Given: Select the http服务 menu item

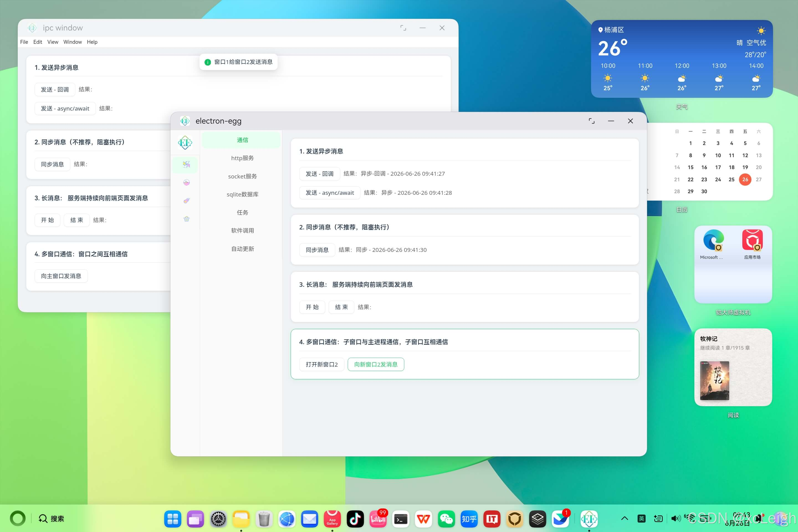Looking at the screenshot, I should tap(242, 158).
